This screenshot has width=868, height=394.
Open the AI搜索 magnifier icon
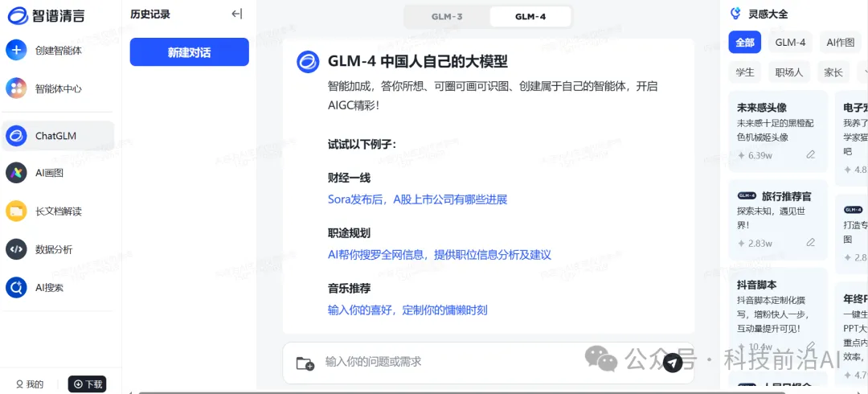[16, 288]
